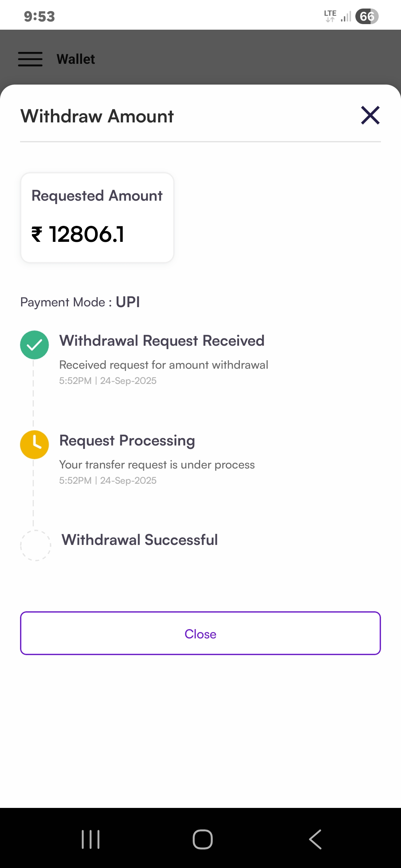Tap the Requested Amount card
Image resolution: width=401 pixels, height=868 pixels.
(x=97, y=218)
